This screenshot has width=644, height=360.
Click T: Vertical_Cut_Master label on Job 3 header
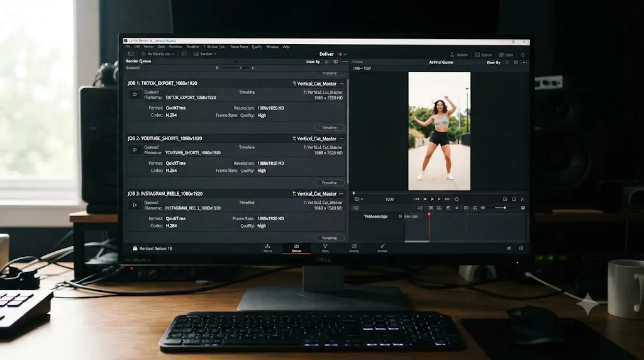click(x=314, y=194)
